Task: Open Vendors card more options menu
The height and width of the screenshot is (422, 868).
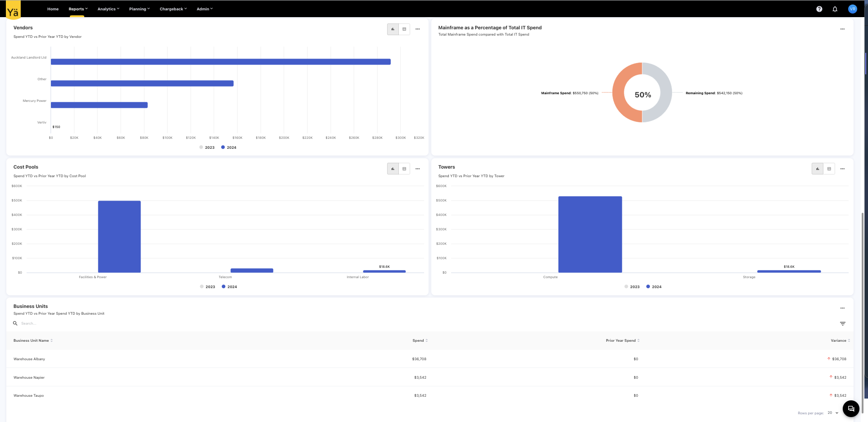Action: [x=417, y=29]
